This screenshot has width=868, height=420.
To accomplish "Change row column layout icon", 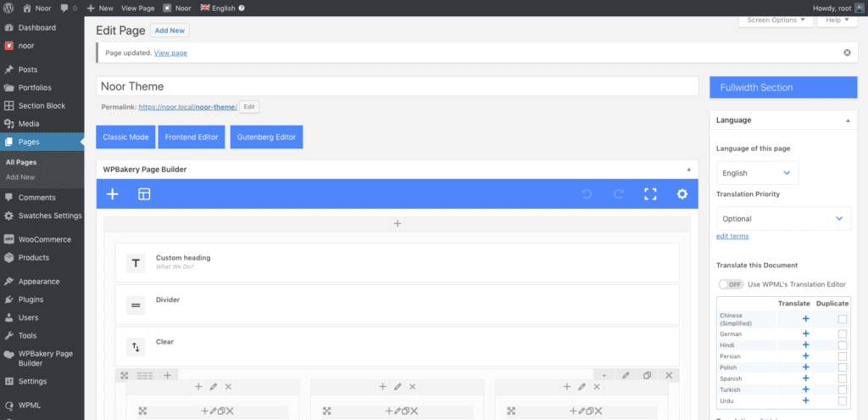I will [144, 375].
